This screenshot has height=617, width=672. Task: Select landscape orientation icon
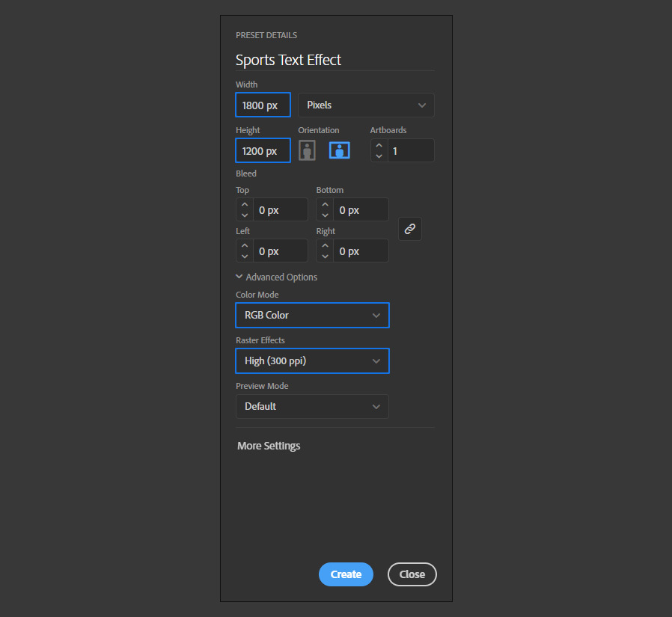pyautogui.click(x=340, y=150)
